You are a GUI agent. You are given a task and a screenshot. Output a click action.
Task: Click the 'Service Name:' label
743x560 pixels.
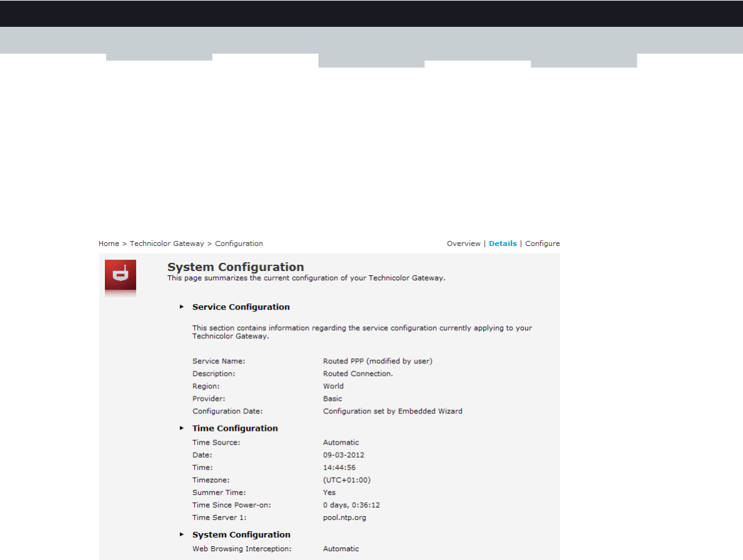pyautogui.click(x=219, y=361)
